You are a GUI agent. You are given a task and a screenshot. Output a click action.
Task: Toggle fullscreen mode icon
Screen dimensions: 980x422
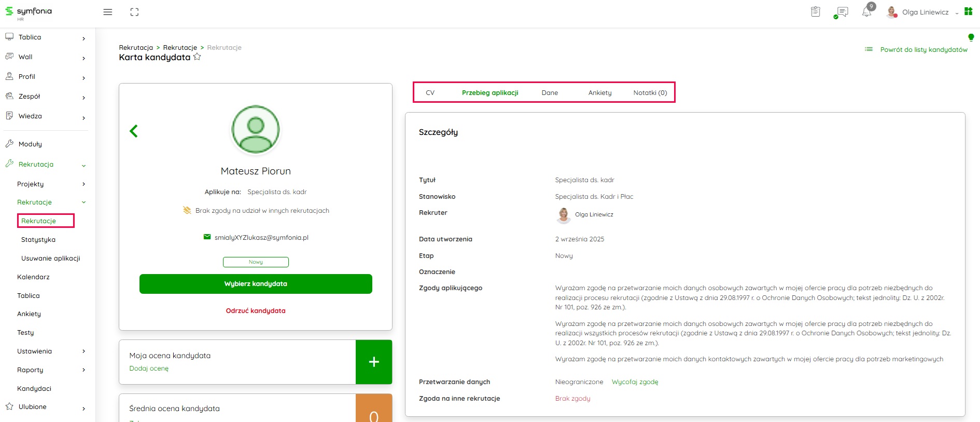click(134, 12)
